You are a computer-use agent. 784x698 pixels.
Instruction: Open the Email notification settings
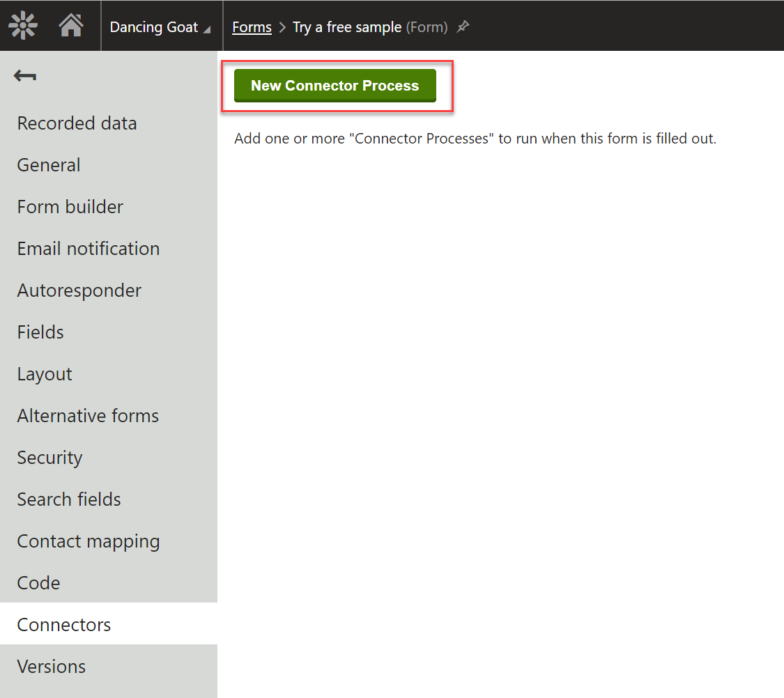pos(89,248)
